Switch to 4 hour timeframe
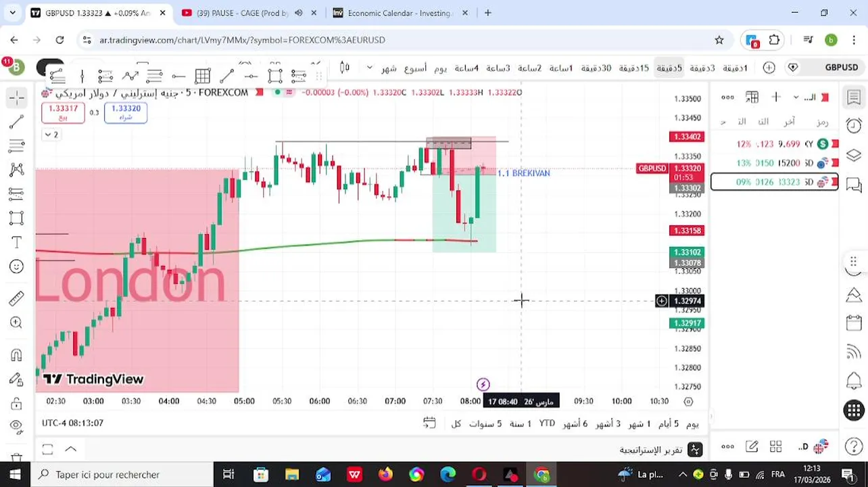The height and width of the screenshot is (487, 868). click(466, 68)
